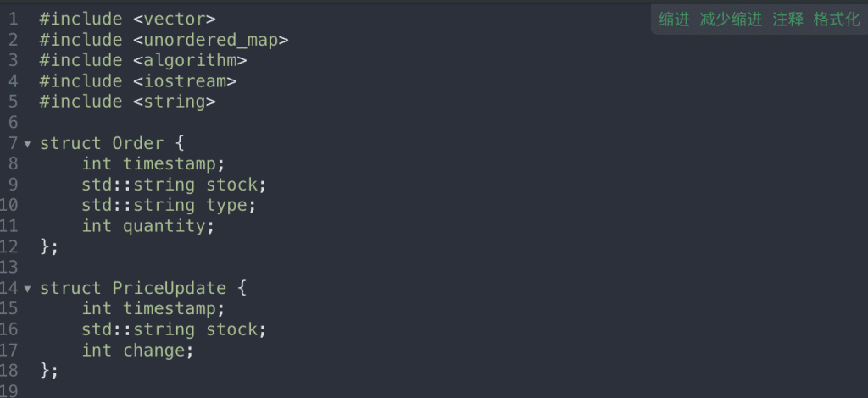Viewport: 868px width, 398px height.
Task: Click the Order struct name
Action: click(138, 143)
